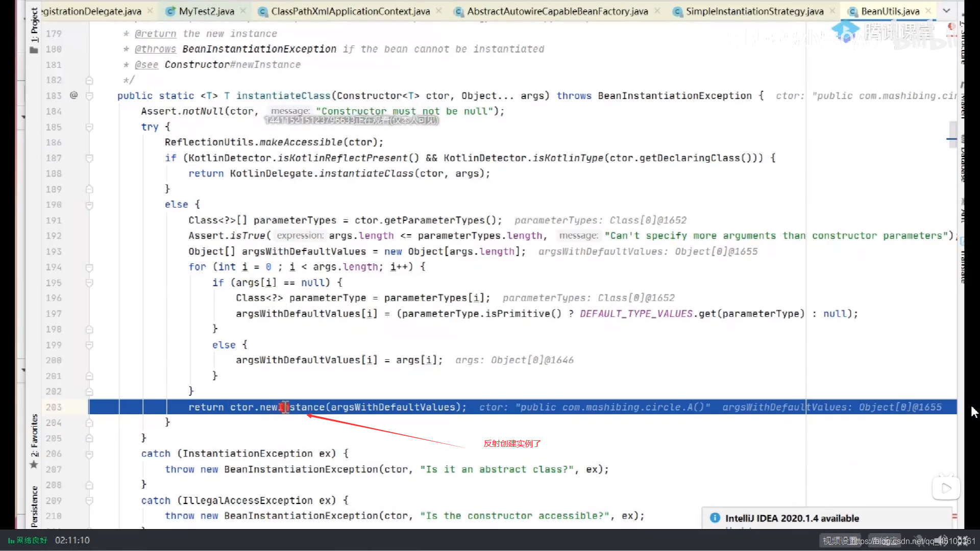Screen dimensions: 980x551
Task: Collapse the inner else block at line 199
Action: (89, 345)
